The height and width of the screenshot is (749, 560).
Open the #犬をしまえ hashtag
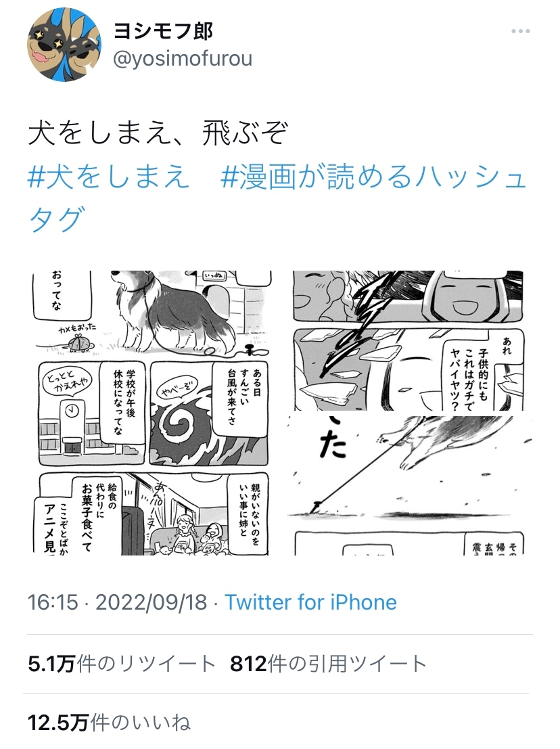[109, 177]
